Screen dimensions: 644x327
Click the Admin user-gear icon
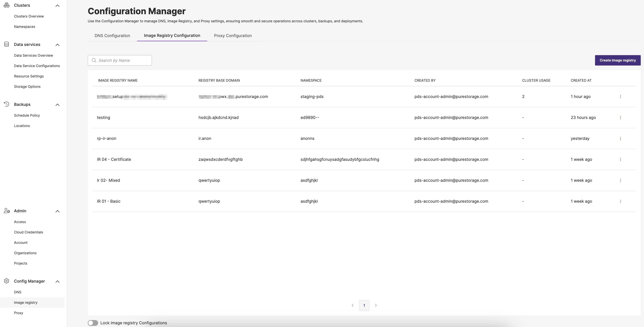tap(7, 211)
